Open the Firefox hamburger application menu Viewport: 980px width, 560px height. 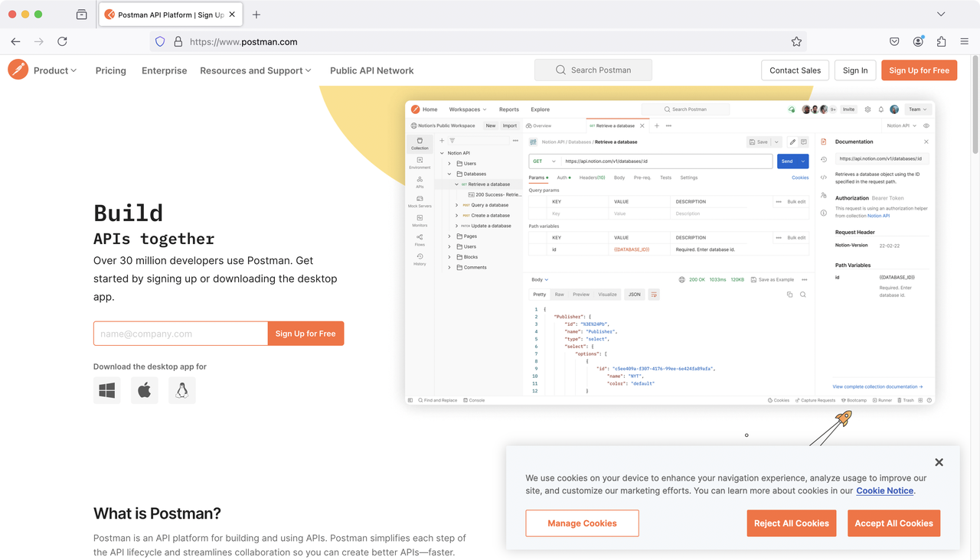click(x=965, y=42)
